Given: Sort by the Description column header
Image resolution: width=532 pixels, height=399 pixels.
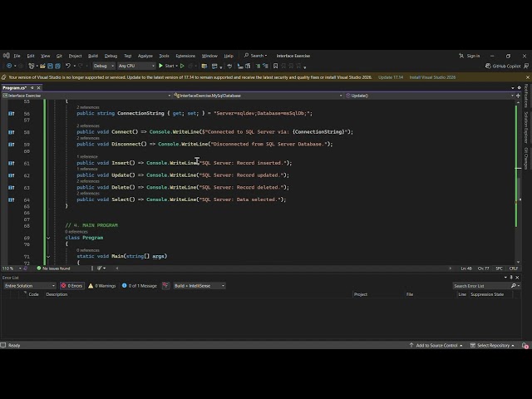Looking at the screenshot, I should (x=57, y=294).
